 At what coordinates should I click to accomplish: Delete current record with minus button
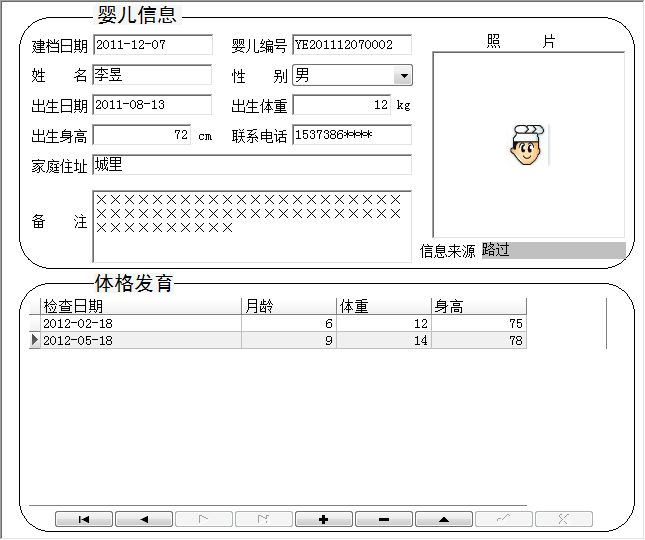pyautogui.click(x=384, y=519)
